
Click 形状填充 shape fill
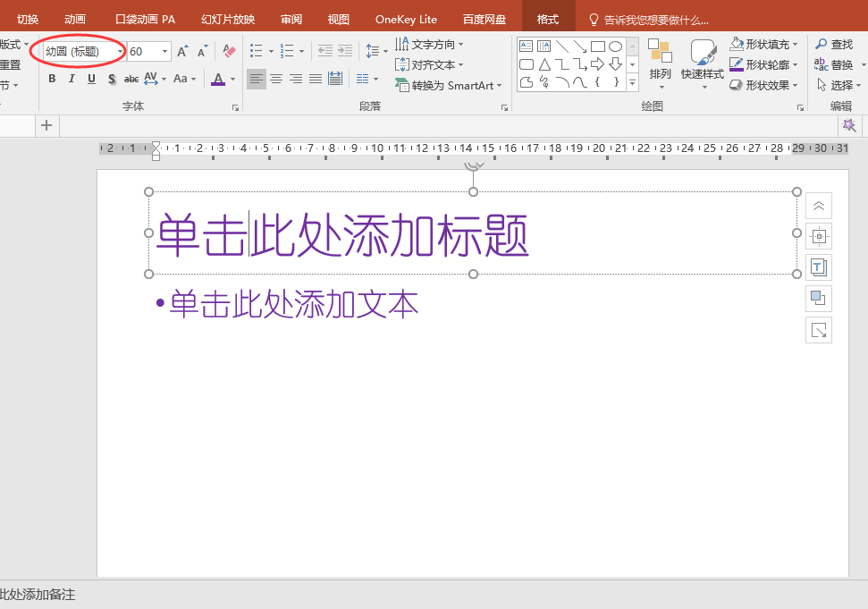(764, 44)
